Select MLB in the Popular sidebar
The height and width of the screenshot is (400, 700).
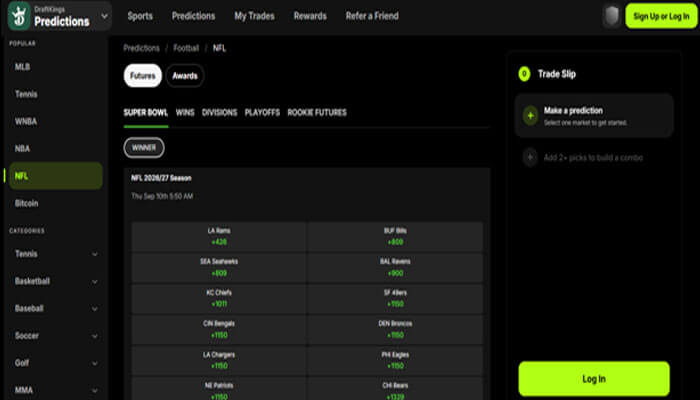pyautogui.click(x=55, y=67)
